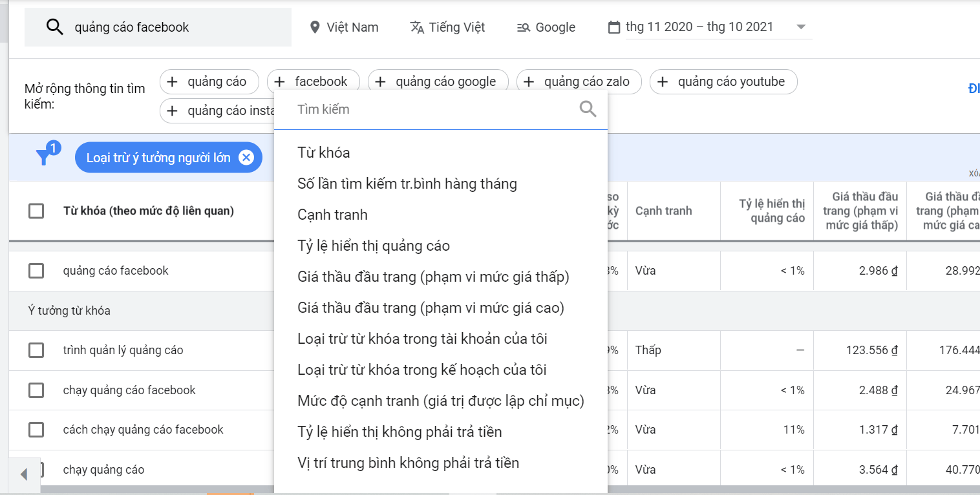Viewport: 980px width, 495px height.
Task: Open the date range dropdown arrow
Action: coord(801,27)
